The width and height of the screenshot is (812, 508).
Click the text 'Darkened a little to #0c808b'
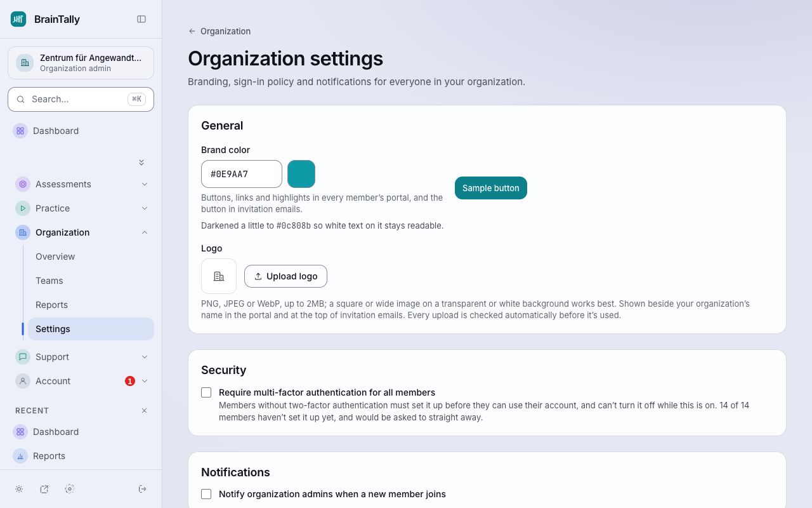256,225
